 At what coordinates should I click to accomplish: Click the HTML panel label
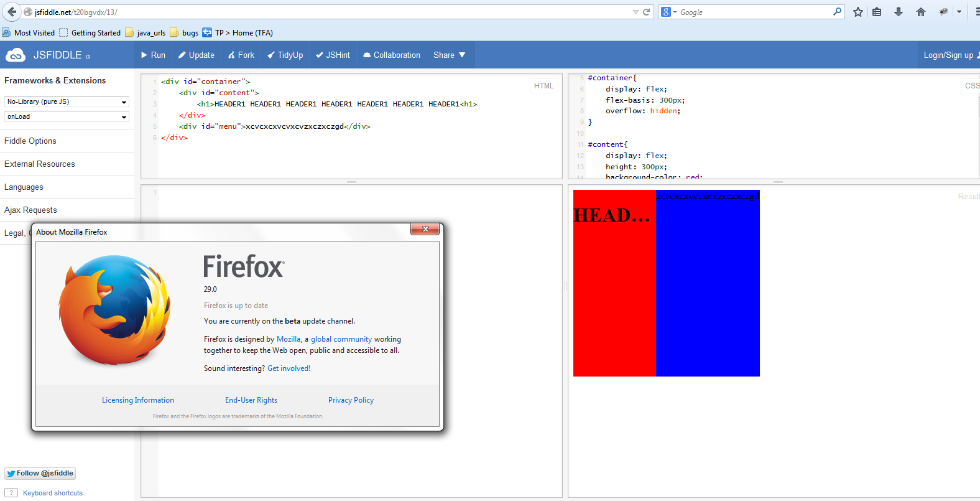click(x=543, y=86)
